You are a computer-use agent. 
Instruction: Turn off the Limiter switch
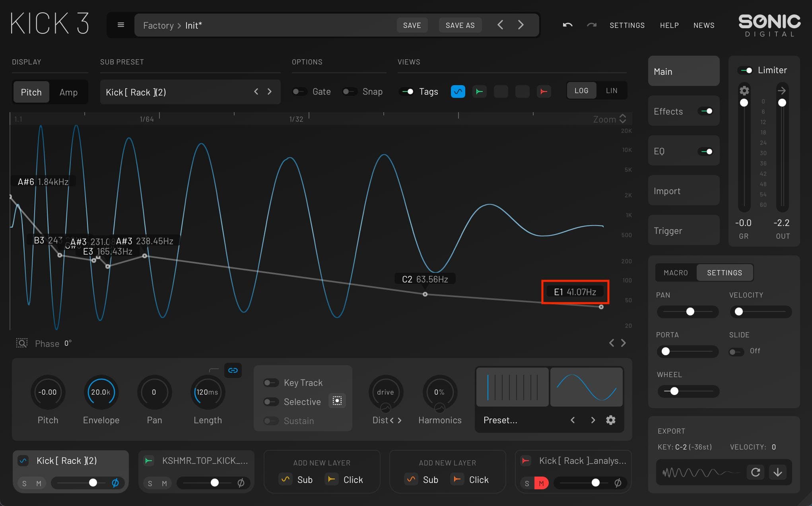tap(746, 70)
